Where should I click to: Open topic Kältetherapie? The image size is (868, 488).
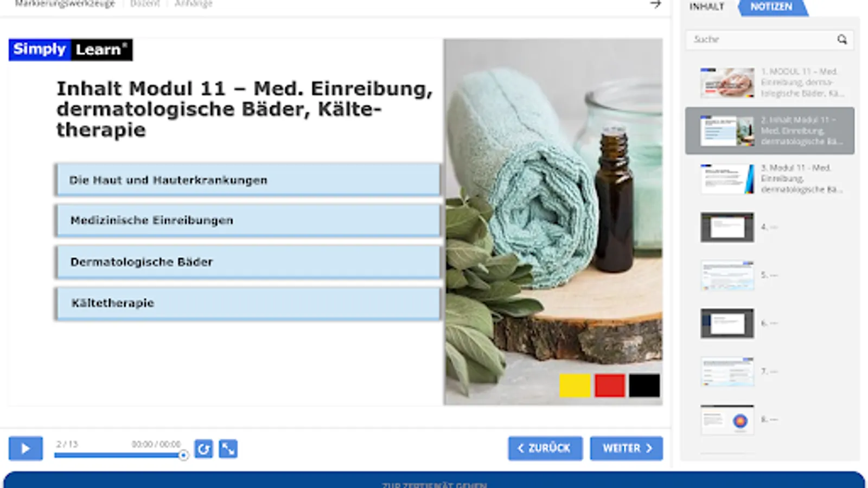[248, 303]
